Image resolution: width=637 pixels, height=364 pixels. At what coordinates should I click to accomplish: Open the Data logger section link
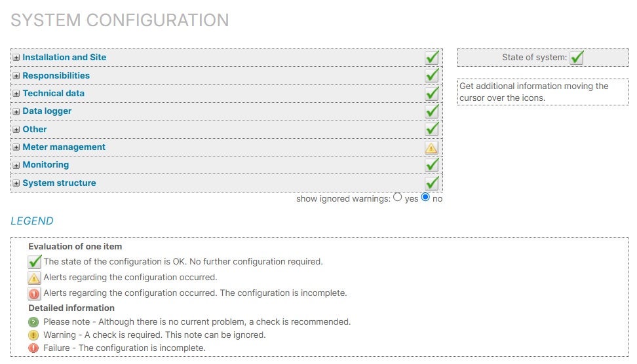tap(47, 111)
